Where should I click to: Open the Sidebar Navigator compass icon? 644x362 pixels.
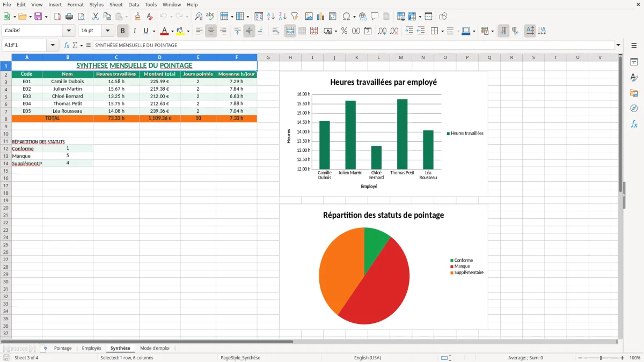634,108
